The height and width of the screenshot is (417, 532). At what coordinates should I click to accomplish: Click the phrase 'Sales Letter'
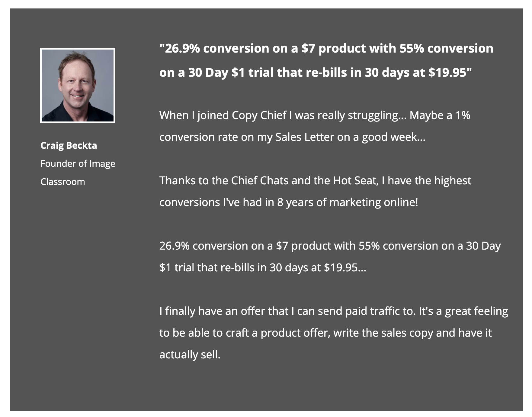[305, 137]
